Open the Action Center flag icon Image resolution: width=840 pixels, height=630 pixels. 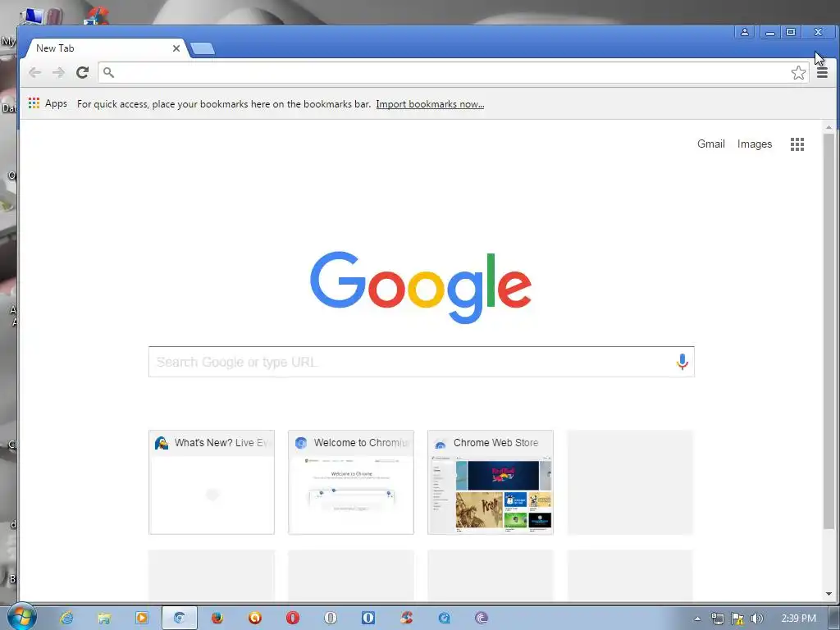click(x=737, y=619)
